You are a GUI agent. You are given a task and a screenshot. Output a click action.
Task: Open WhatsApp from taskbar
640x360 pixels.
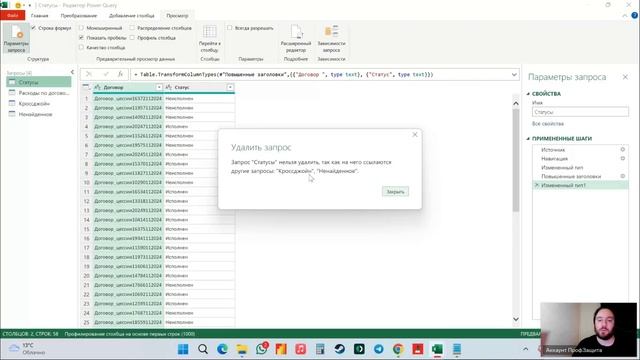click(262, 349)
